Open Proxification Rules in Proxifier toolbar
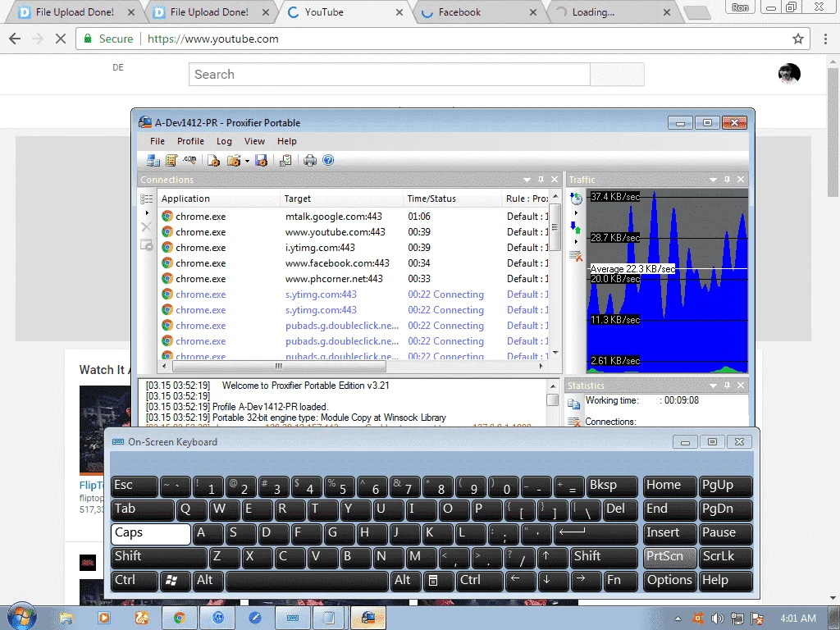Image resolution: width=840 pixels, height=630 pixels. 171,160
